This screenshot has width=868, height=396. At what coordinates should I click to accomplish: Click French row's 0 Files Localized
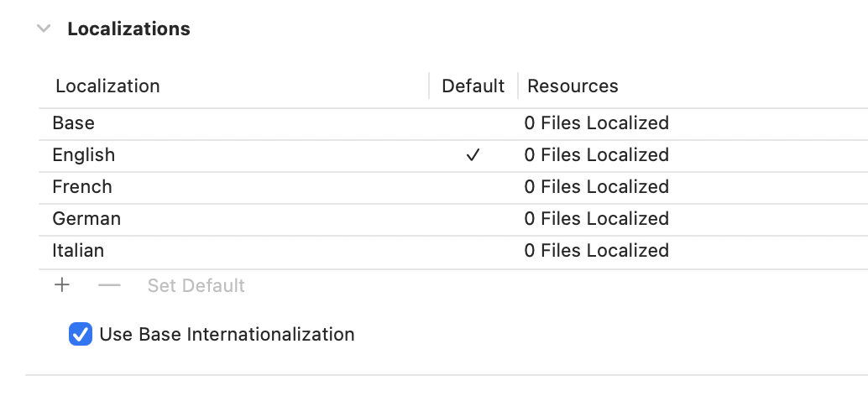(x=596, y=187)
